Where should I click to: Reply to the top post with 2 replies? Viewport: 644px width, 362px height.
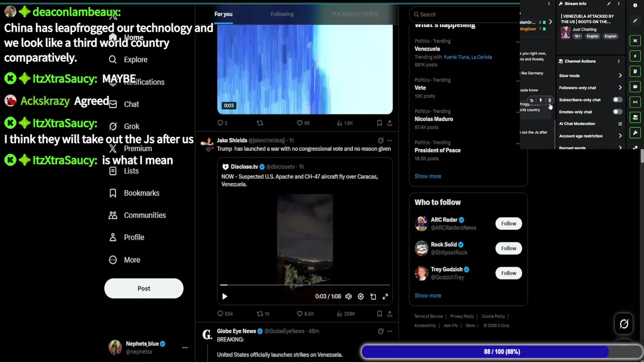(222, 123)
